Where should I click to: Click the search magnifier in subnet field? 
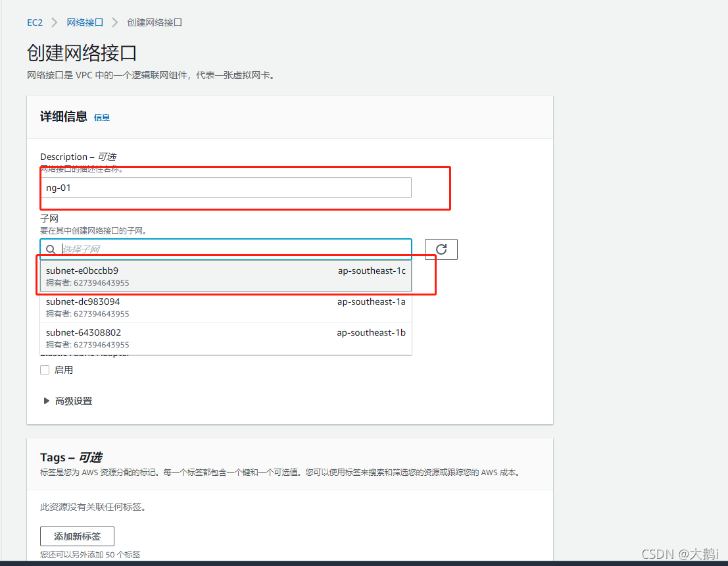point(51,249)
